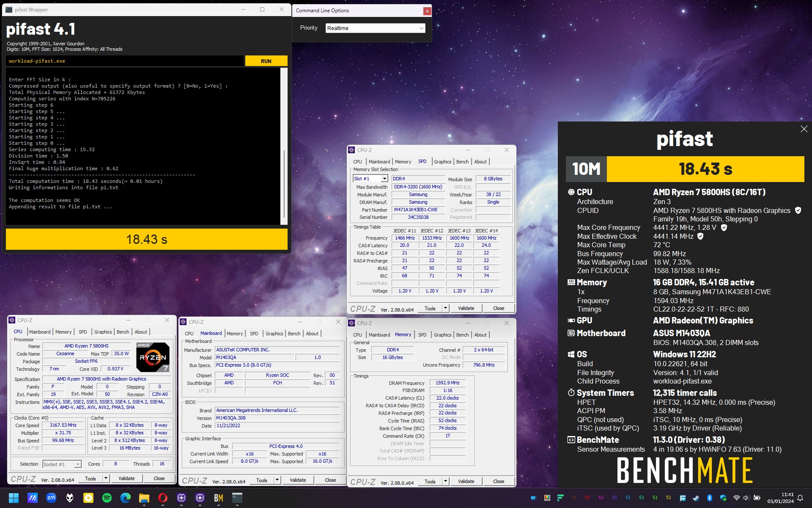
Task: Select About tab in Mainboard CPU-Z window
Action: 312,334
